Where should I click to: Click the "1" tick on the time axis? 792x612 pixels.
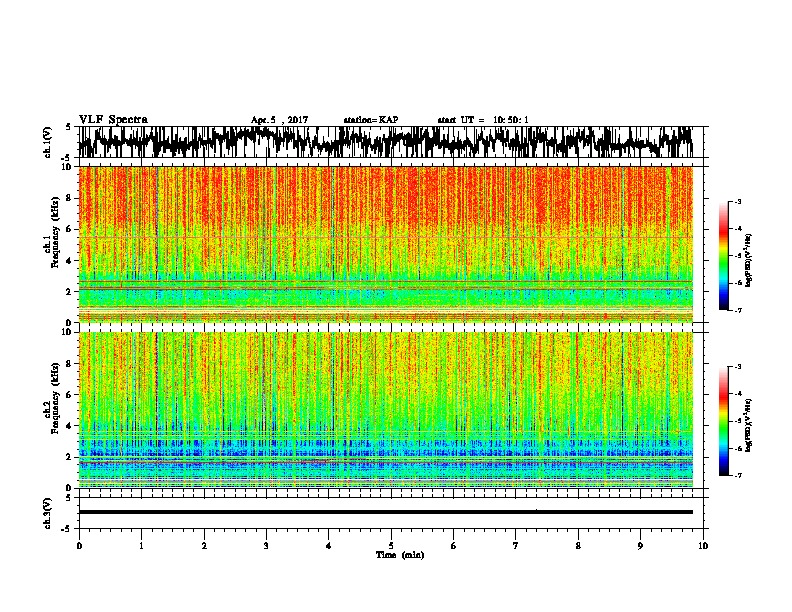(x=141, y=546)
